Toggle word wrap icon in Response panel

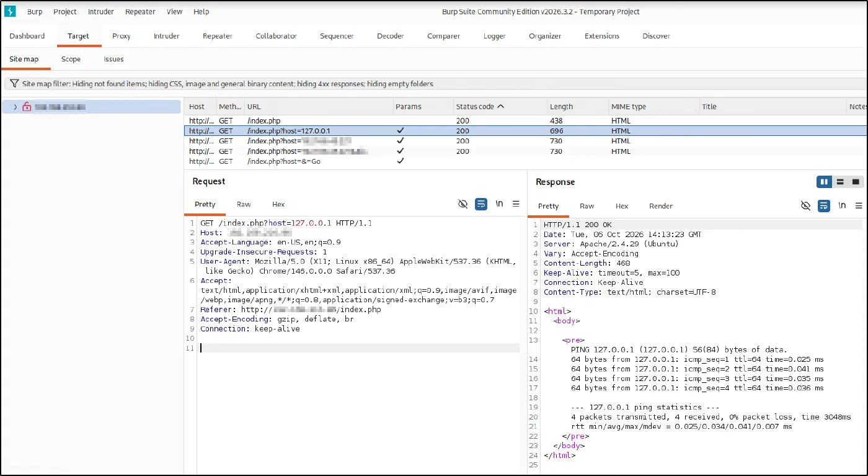point(823,205)
